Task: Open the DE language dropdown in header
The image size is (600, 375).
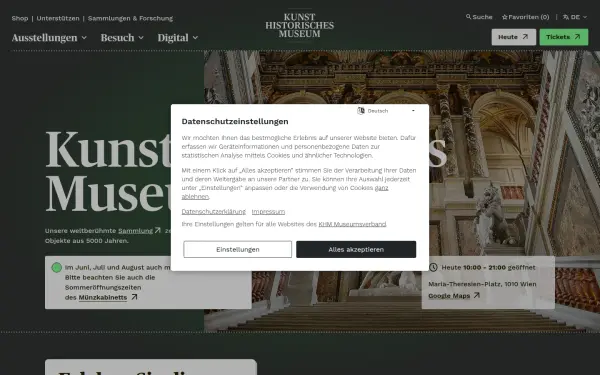Action: point(575,17)
